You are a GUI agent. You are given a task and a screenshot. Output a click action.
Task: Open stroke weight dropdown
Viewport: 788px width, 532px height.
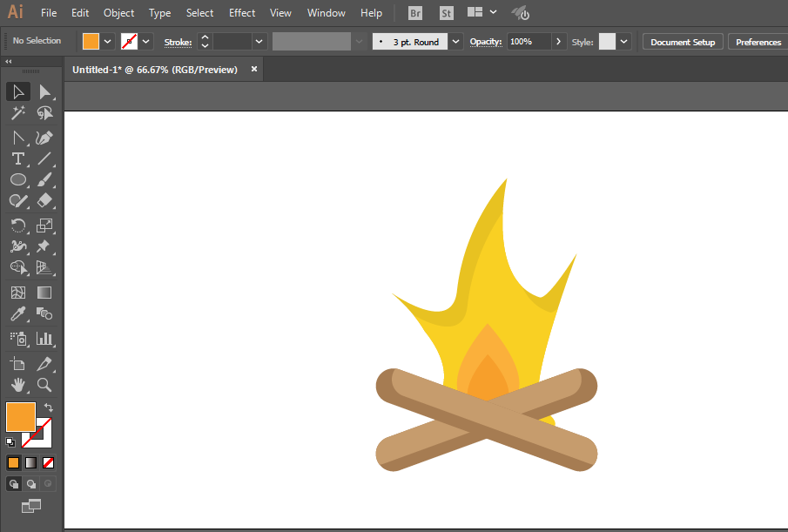click(259, 42)
